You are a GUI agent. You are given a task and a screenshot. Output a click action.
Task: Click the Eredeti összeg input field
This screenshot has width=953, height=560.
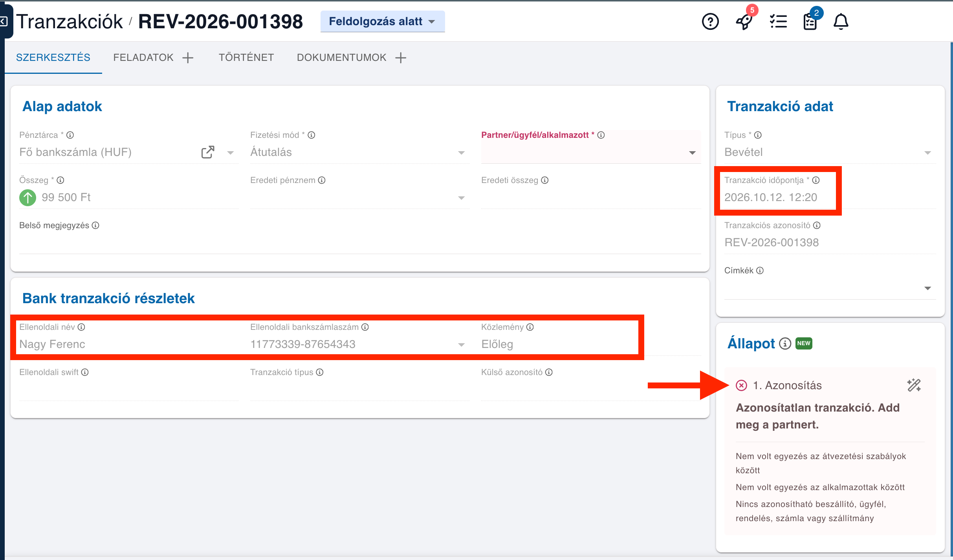591,198
